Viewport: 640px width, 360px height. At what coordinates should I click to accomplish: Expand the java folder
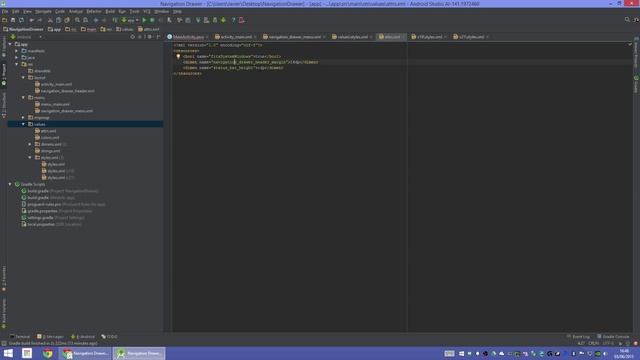tap(17, 58)
